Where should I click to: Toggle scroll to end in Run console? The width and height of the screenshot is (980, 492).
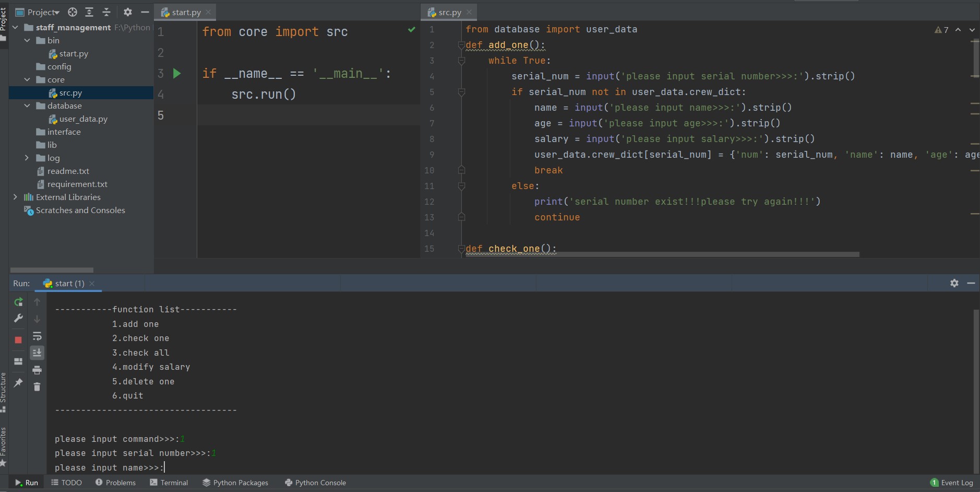coord(37,353)
